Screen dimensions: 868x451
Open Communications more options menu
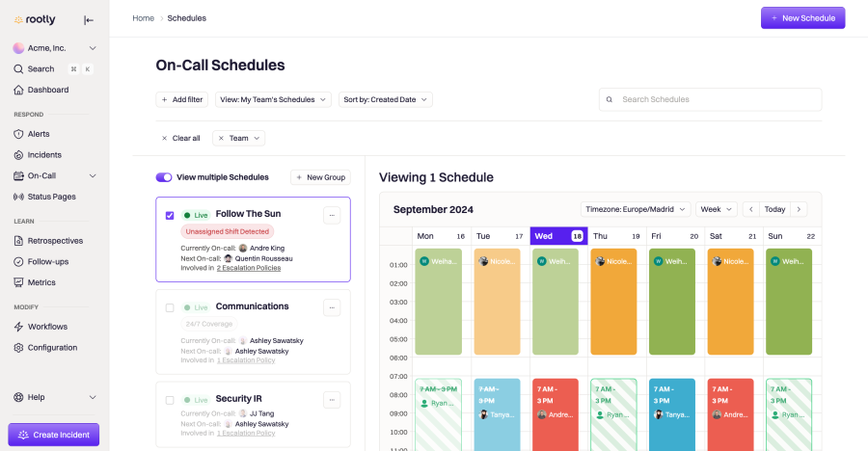(x=332, y=307)
